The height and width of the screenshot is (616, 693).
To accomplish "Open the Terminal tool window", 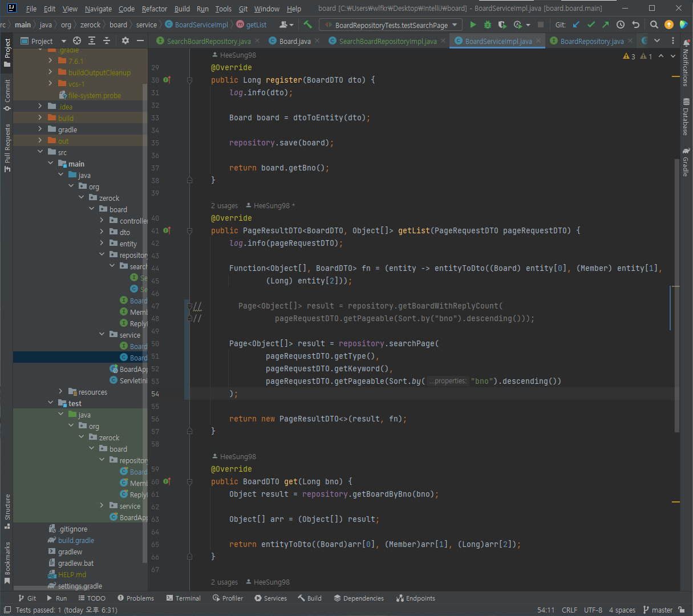I will click(184, 598).
